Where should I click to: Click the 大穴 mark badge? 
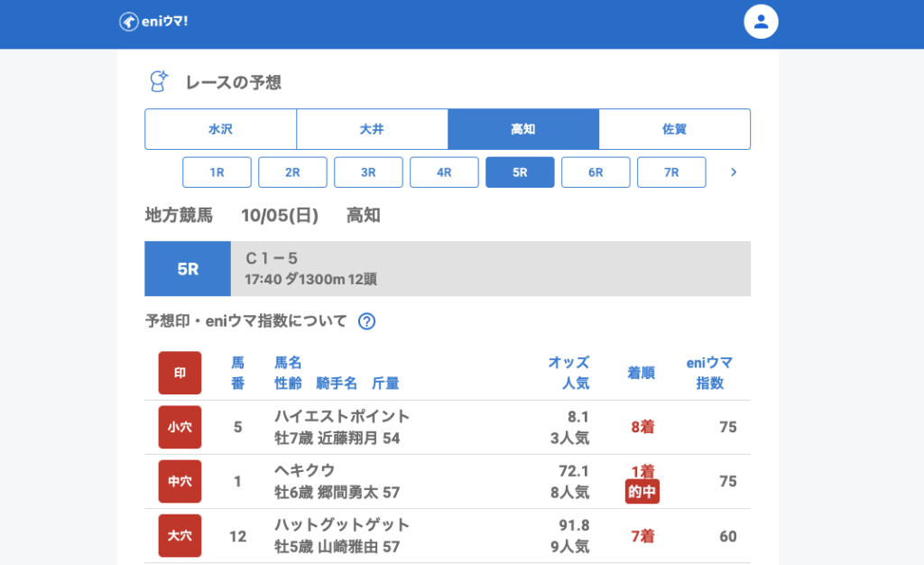click(x=180, y=536)
